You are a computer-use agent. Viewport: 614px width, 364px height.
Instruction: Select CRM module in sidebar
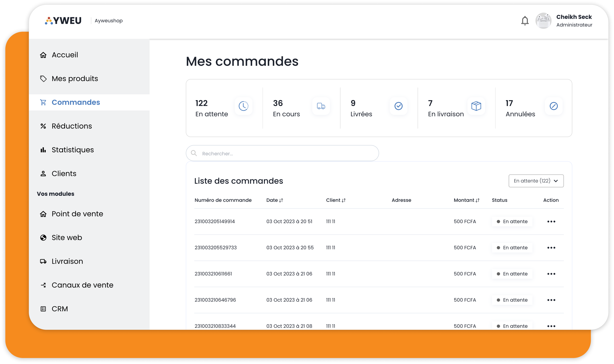(60, 309)
